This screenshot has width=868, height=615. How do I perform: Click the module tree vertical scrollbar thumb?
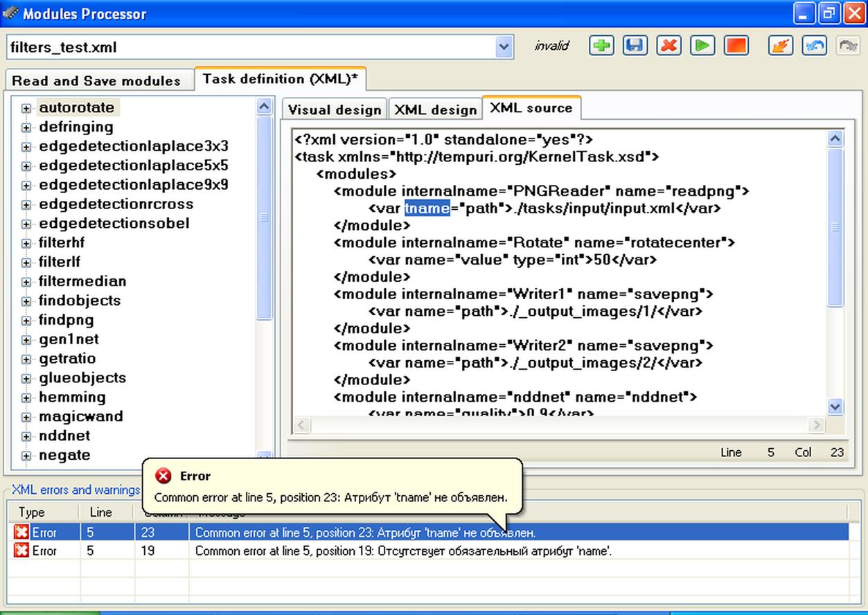(265, 218)
